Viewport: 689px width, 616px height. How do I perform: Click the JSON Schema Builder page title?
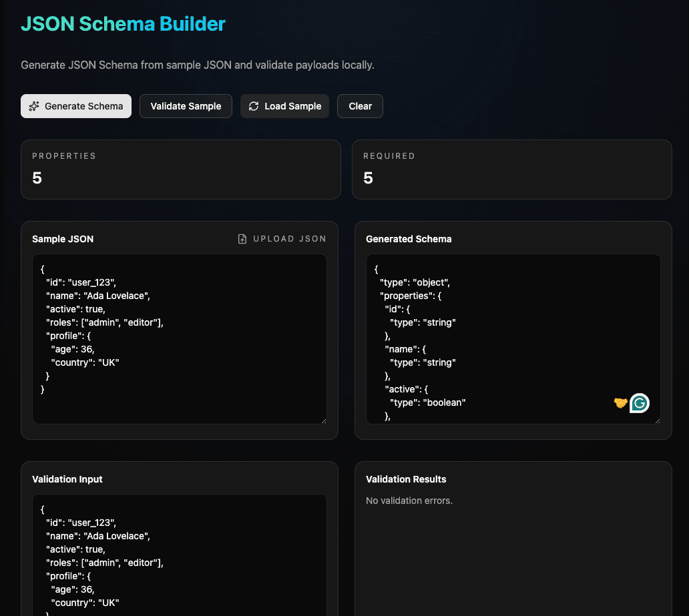click(123, 23)
